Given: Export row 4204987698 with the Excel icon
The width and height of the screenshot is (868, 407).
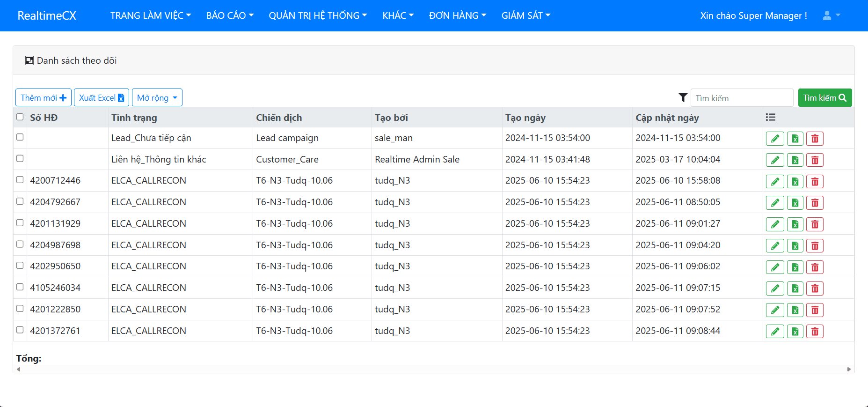Looking at the screenshot, I should [795, 246].
